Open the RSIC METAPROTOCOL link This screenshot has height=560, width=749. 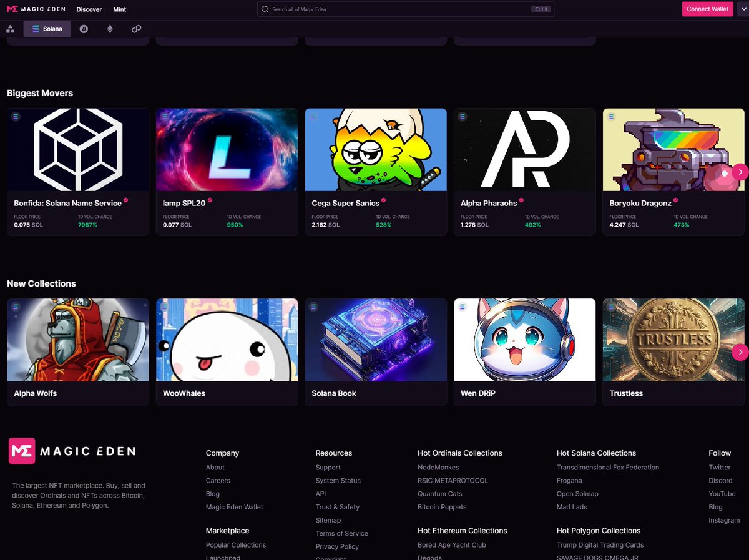pos(453,481)
